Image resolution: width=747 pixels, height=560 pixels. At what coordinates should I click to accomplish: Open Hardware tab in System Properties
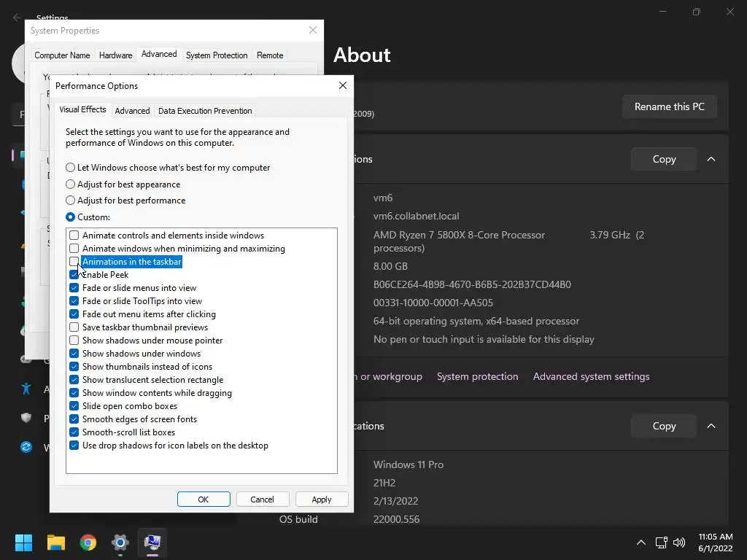(x=116, y=55)
